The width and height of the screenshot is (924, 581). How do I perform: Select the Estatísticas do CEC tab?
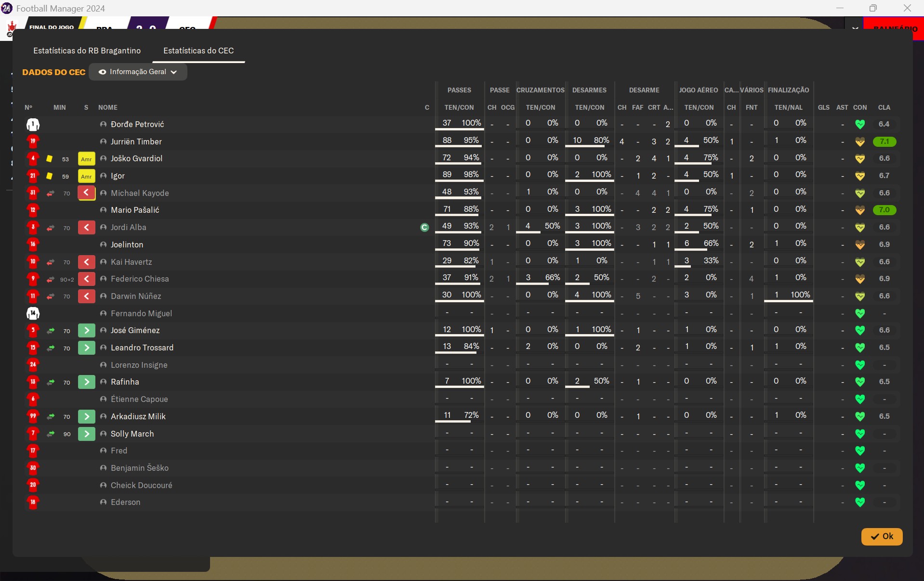[198, 51]
